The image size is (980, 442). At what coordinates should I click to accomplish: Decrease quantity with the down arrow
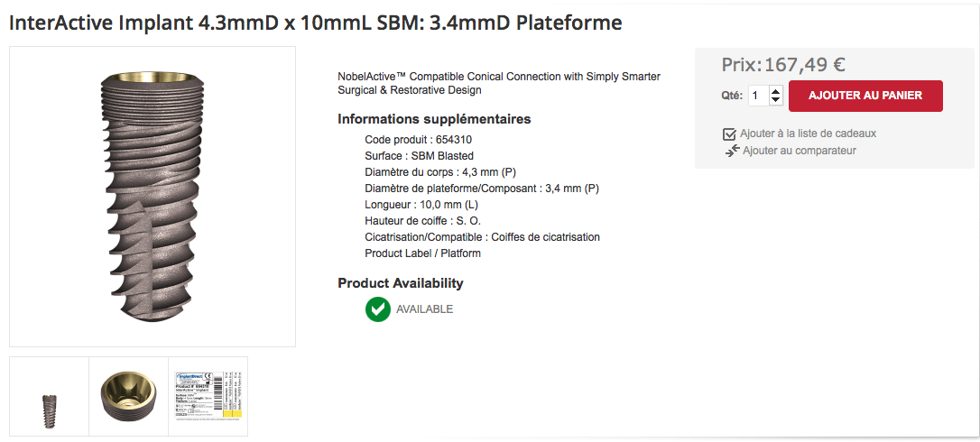point(776,100)
